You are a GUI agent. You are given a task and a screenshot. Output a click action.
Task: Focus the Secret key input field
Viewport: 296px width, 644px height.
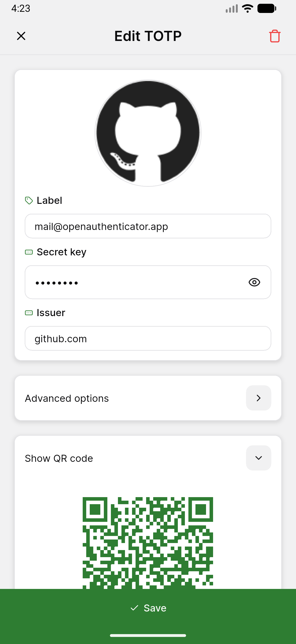coord(135,282)
